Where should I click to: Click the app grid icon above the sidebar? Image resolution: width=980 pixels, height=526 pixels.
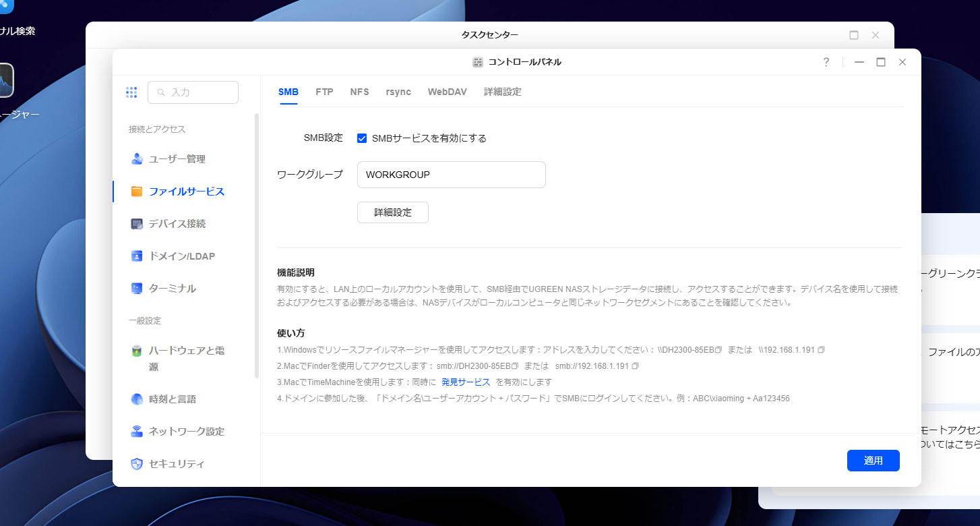pos(131,92)
